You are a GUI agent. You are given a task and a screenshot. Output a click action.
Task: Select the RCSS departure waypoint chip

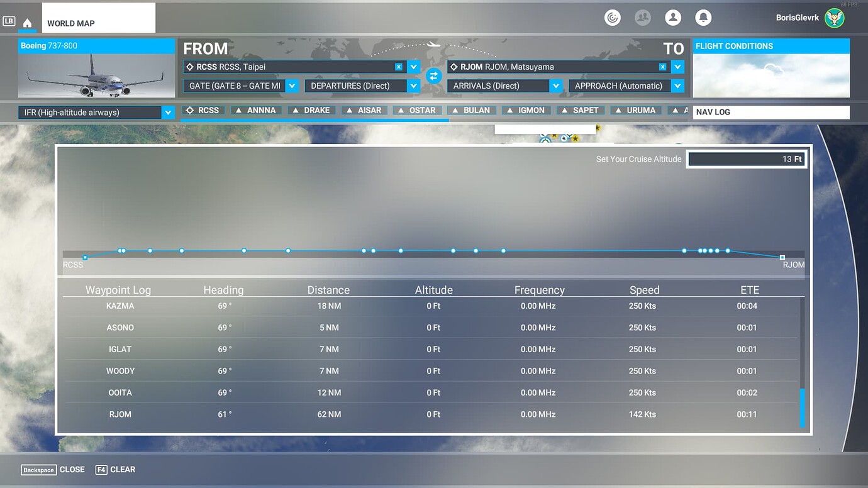point(203,109)
